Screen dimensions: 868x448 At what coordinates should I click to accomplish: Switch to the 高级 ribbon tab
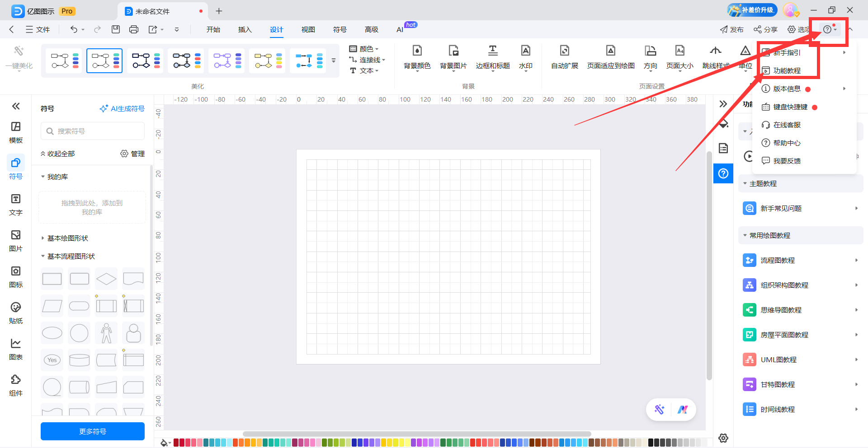372,29
